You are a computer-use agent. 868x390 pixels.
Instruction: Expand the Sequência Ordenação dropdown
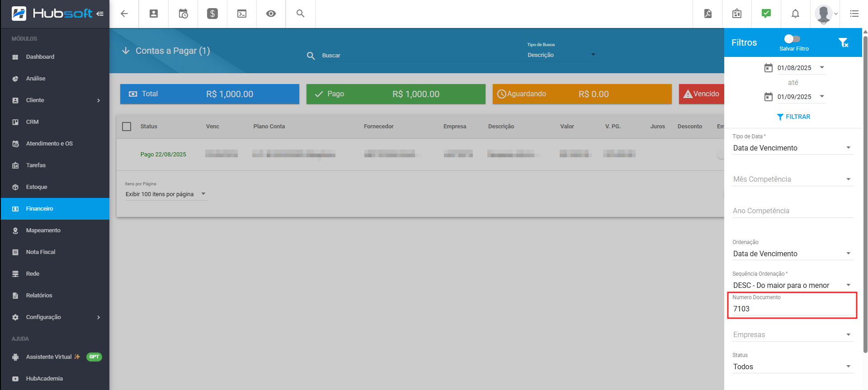pyautogui.click(x=792, y=285)
